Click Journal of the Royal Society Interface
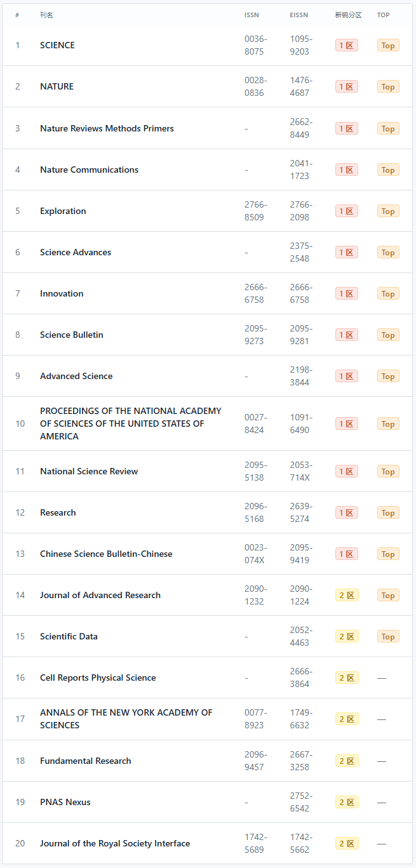The image size is (416, 868). 115,843
